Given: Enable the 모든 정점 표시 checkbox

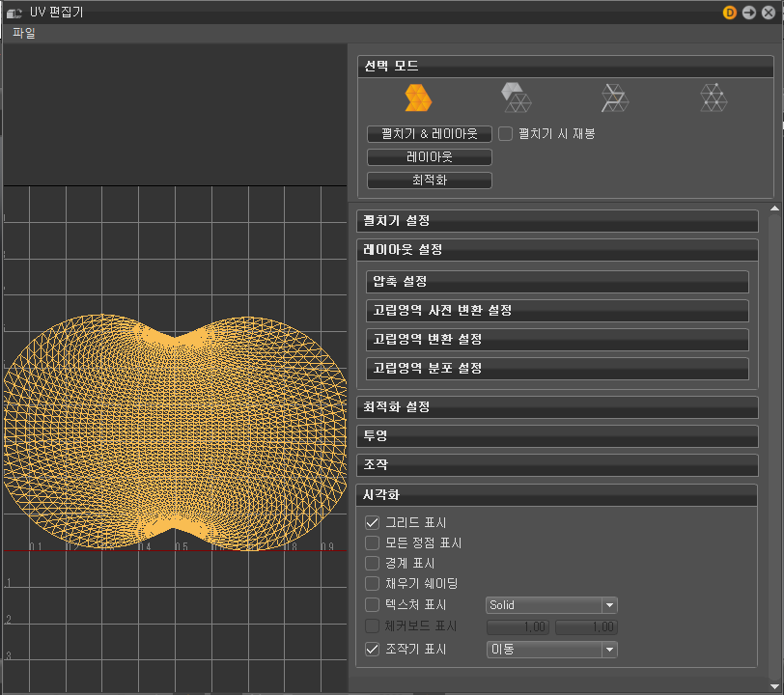Looking at the screenshot, I should tap(372, 542).
